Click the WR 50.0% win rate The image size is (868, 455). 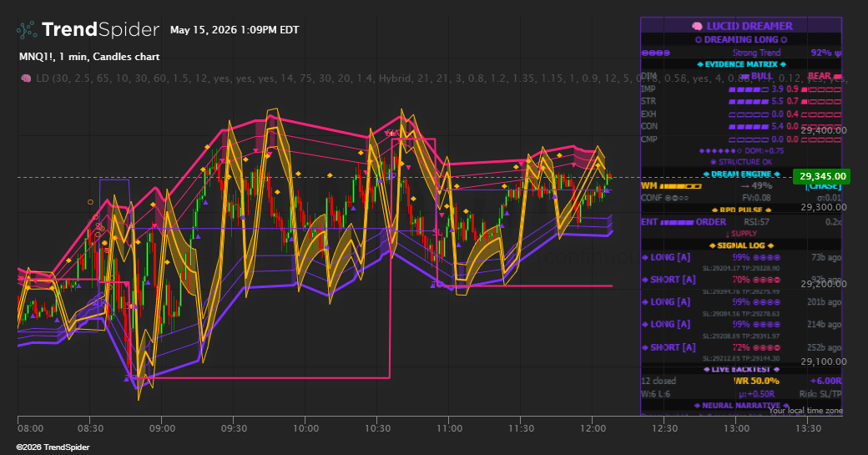756,381
